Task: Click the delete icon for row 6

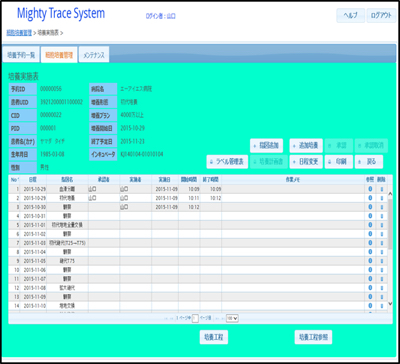Action: (x=382, y=234)
